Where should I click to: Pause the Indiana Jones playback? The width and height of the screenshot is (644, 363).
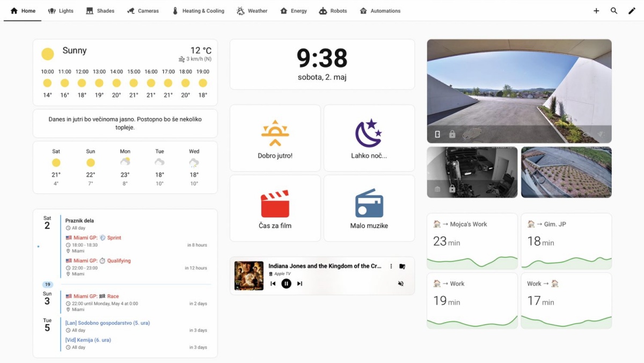point(287,284)
